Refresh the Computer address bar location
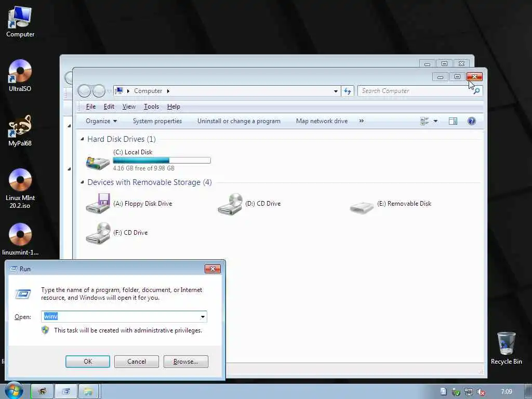The width and height of the screenshot is (532, 399). (348, 91)
